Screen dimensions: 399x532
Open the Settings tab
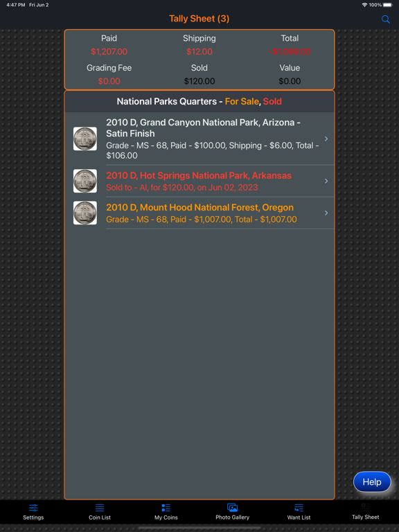pyautogui.click(x=33, y=512)
